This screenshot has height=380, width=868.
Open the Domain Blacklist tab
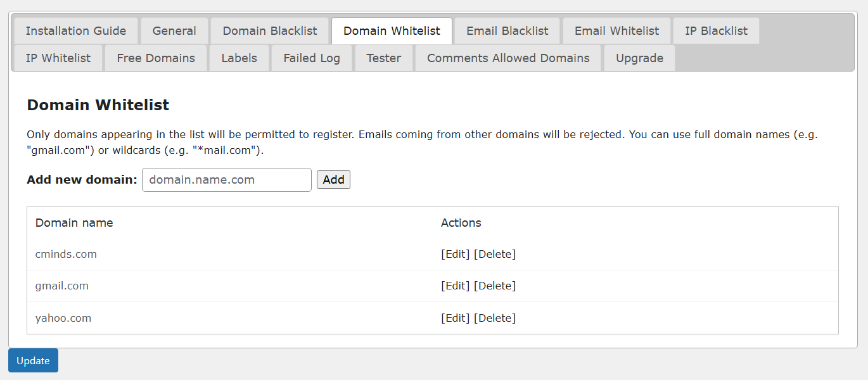click(270, 31)
